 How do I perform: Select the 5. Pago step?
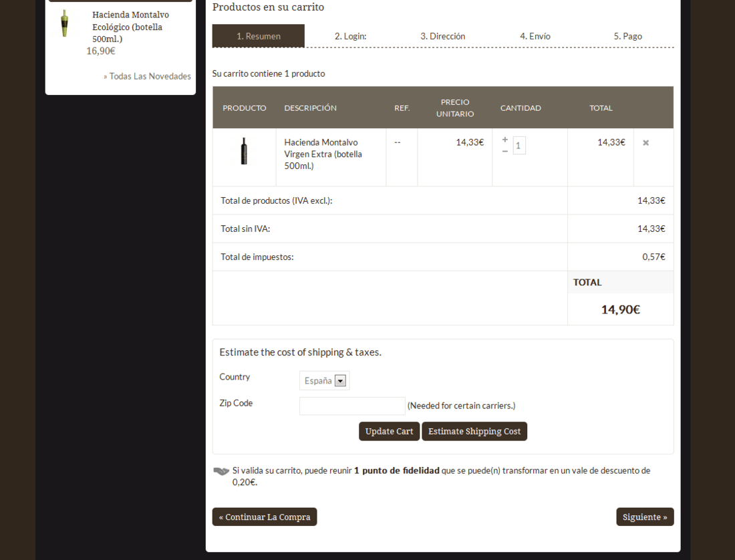[x=628, y=36]
